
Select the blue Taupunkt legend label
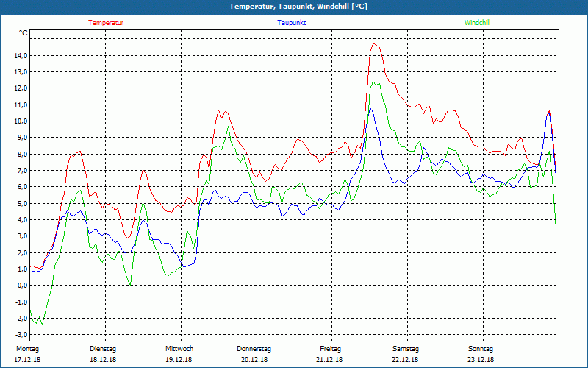[x=291, y=23]
